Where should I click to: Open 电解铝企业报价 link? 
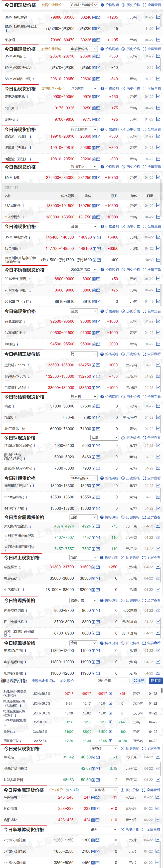point(51,49)
